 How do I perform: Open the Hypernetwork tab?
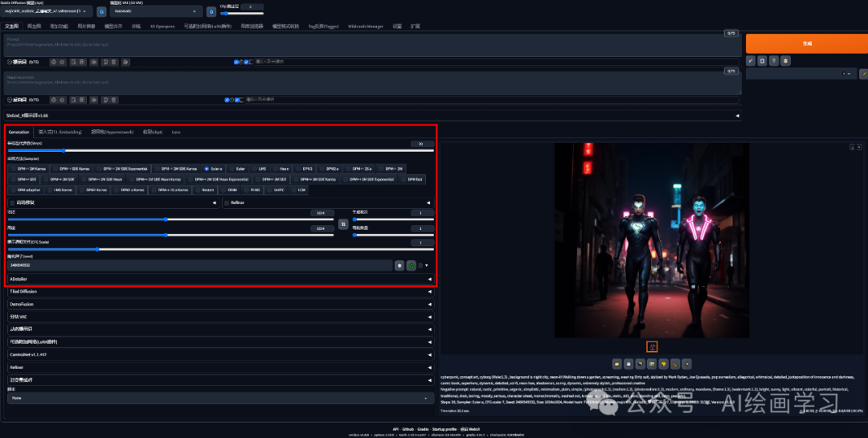pyautogui.click(x=113, y=133)
